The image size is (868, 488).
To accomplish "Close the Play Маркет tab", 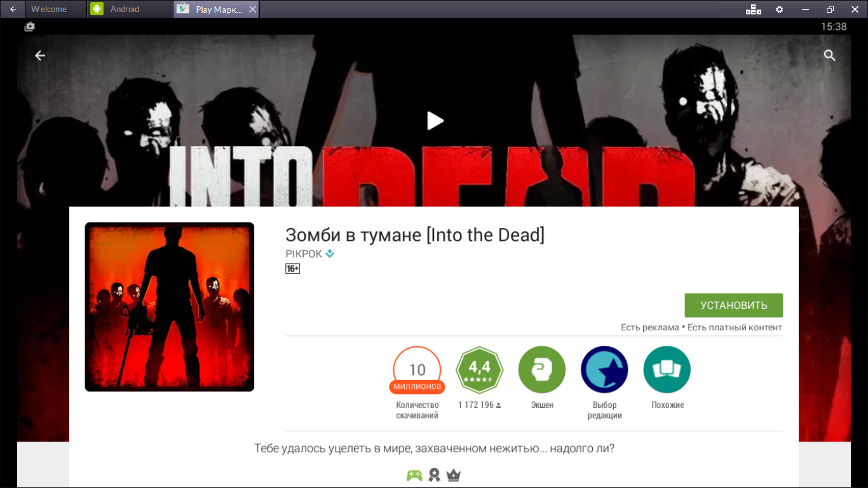I will pos(252,10).
